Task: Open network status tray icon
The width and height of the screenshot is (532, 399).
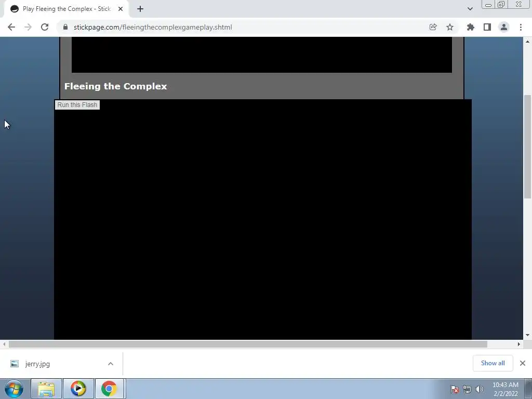Action: click(x=467, y=389)
